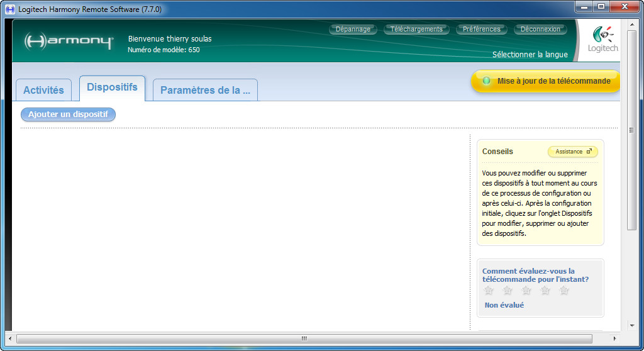Click the Comment évaluez-vous la télécommande heading
Screen dimensions: 644x351
pyautogui.click(x=535, y=275)
